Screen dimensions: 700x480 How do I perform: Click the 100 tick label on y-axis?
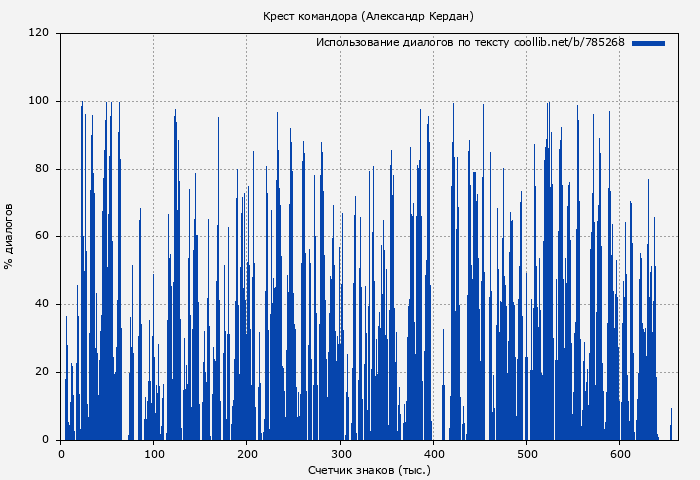[x=39, y=101]
